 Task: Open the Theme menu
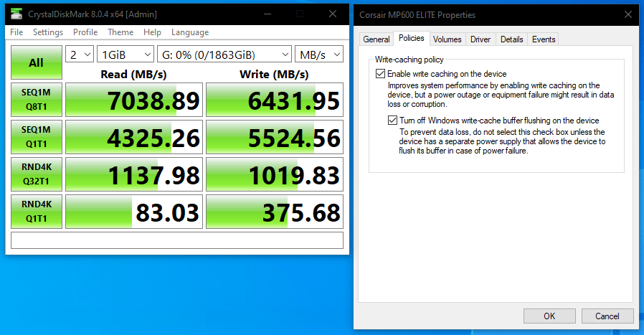point(120,32)
